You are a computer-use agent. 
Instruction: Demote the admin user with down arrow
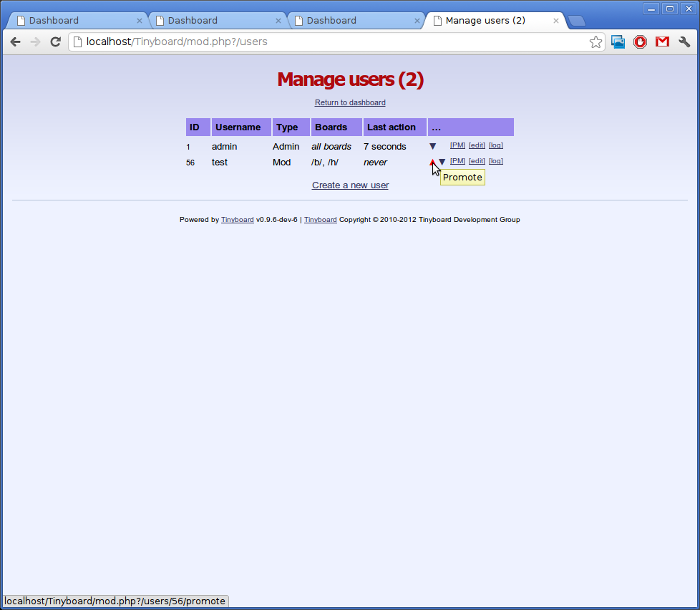coord(432,146)
